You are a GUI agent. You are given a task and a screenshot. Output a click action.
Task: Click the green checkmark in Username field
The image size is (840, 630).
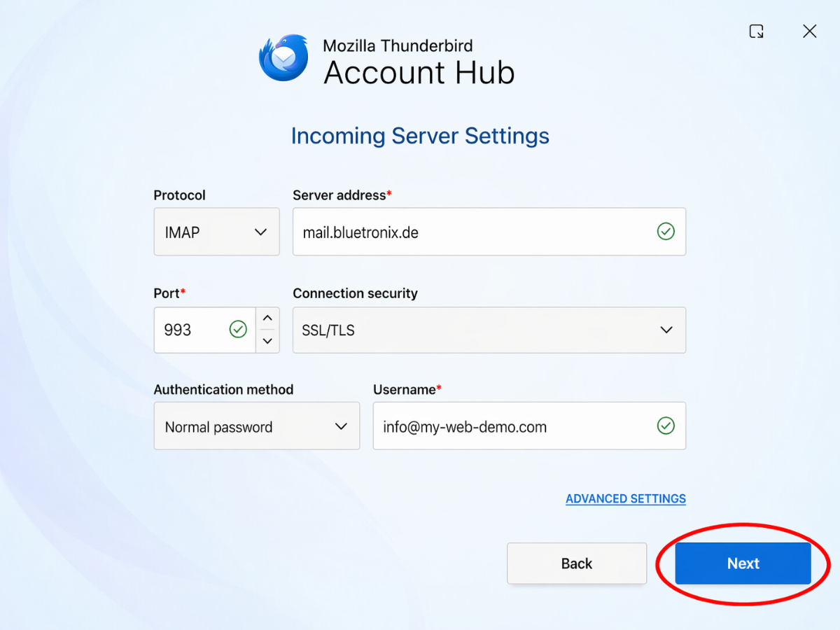point(666,426)
